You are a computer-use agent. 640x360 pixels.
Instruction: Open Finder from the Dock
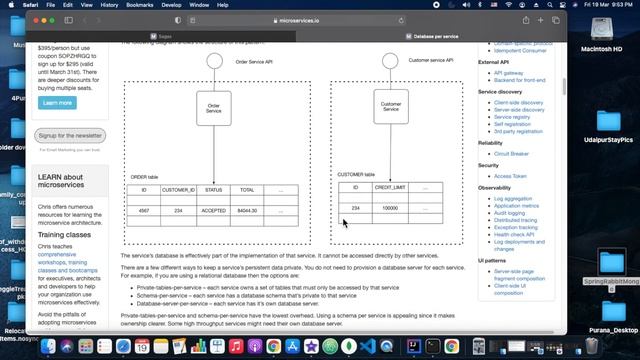pyautogui.click(x=48, y=347)
